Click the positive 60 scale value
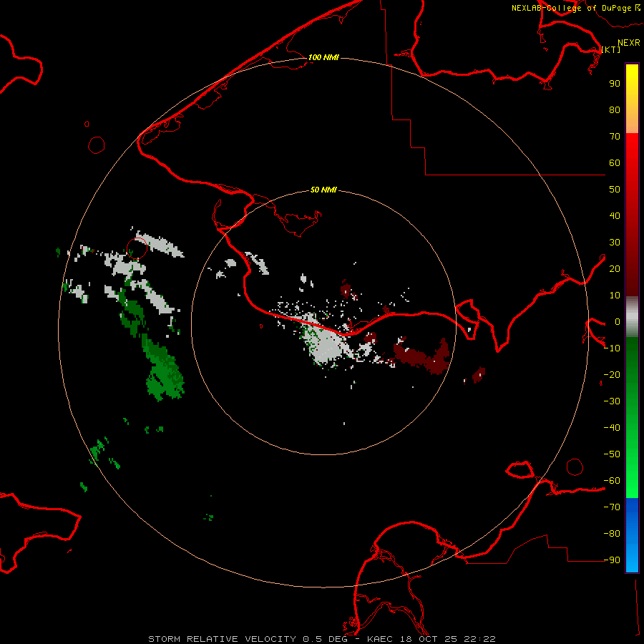Screen dimensions: 644x644 pos(615,163)
